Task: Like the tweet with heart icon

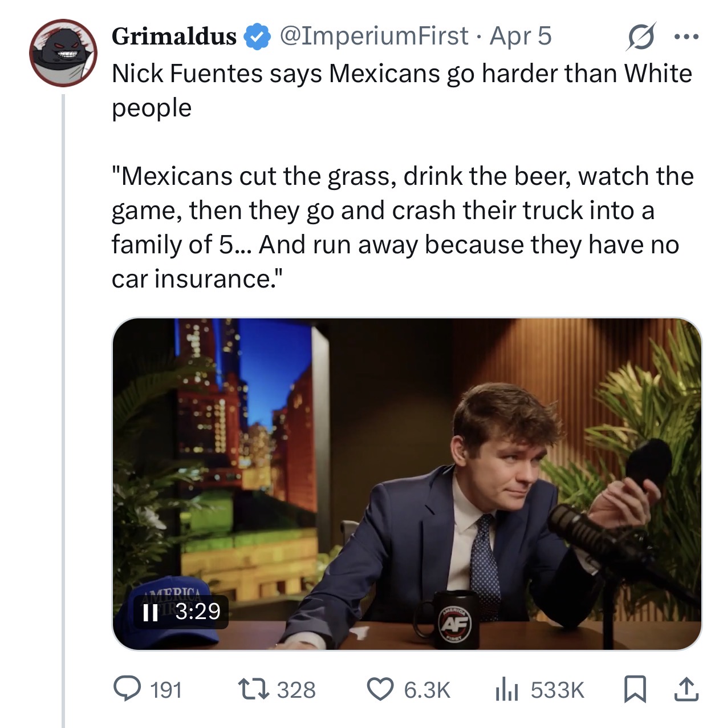Action: pos(380,689)
